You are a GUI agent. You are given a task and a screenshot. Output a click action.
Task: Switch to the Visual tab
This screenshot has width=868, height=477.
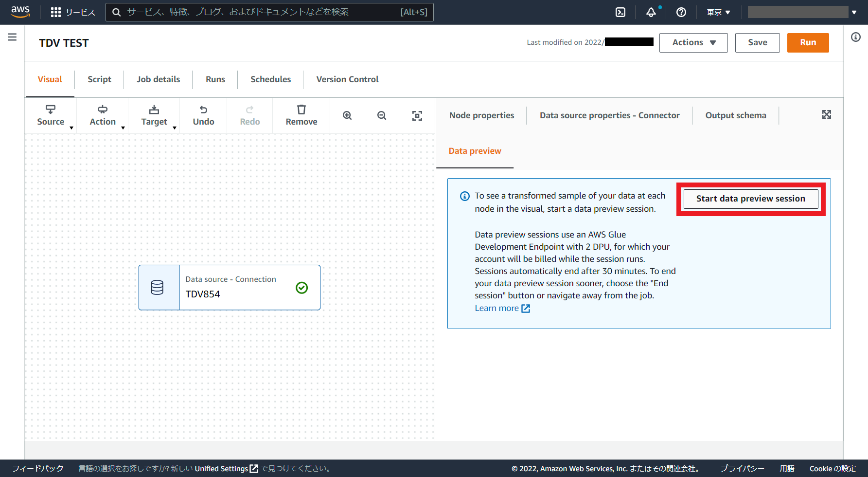50,79
